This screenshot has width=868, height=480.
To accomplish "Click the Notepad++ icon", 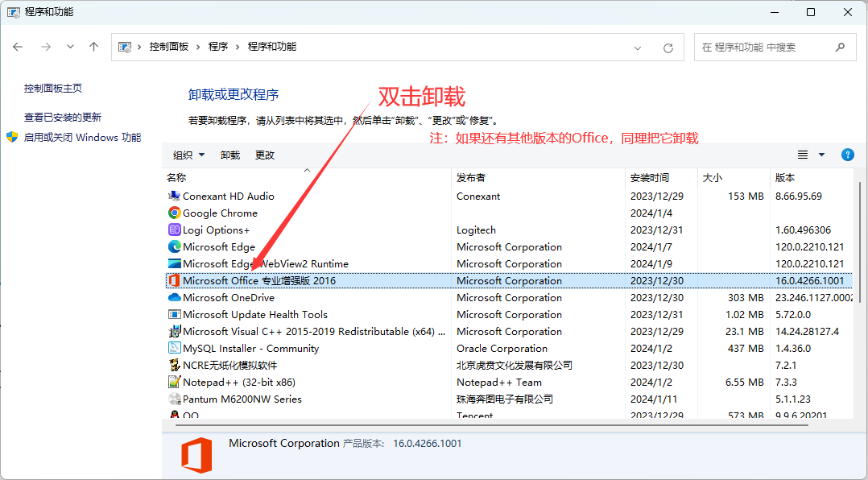I will [x=175, y=382].
